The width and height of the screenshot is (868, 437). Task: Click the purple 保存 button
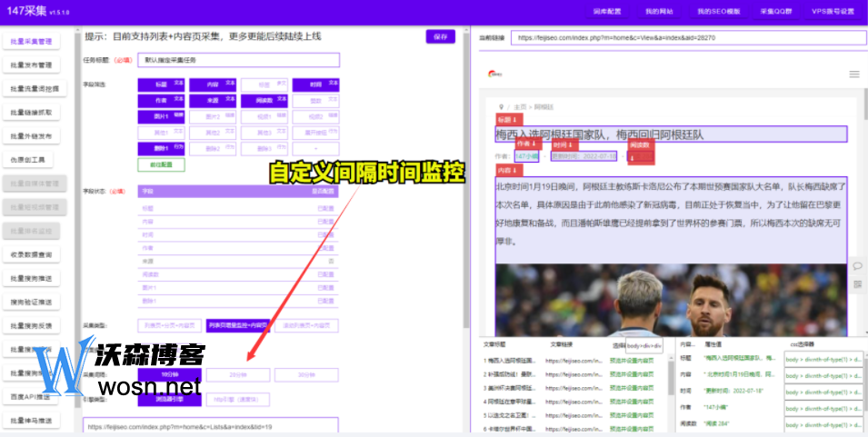coord(441,37)
